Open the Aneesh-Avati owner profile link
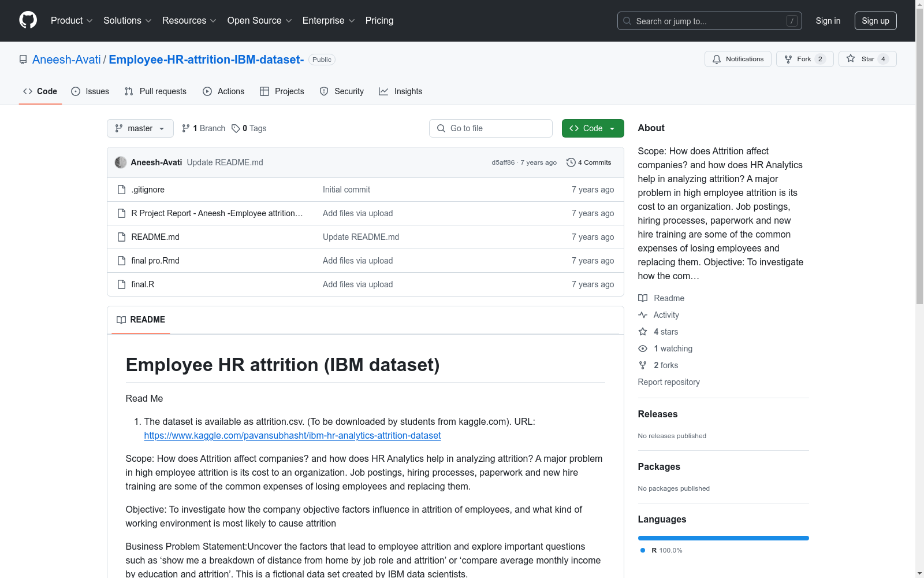The width and height of the screenshot is (924, 578). (66, 60)
